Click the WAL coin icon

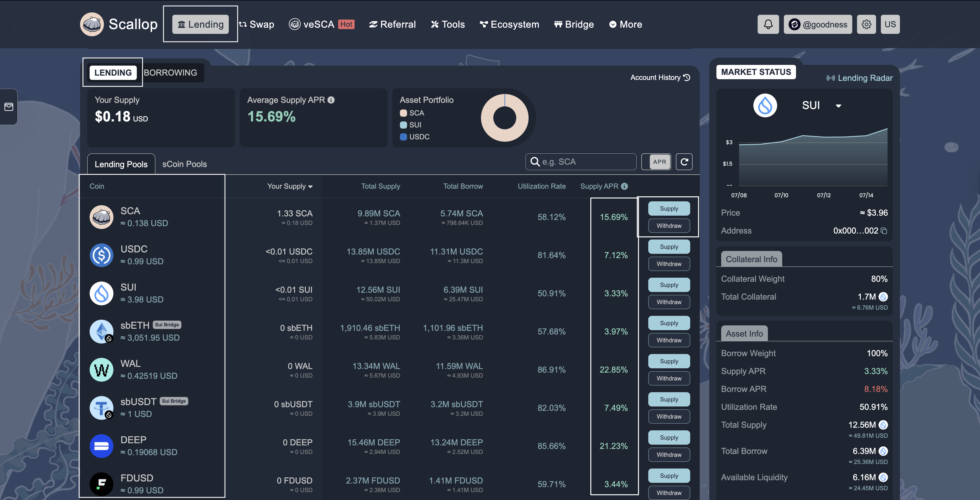pyautogui.click(x=101, y=369)
